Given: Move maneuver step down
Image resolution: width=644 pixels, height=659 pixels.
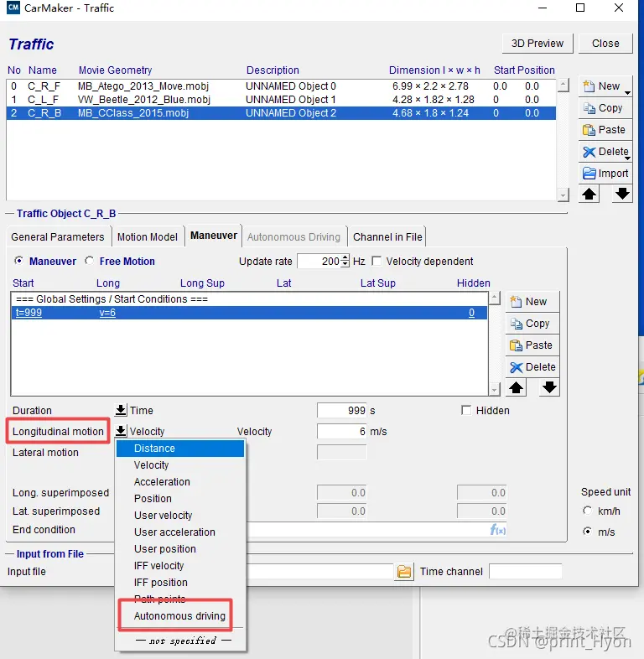Looking at the screenshot, I should [x=549, y=387].
